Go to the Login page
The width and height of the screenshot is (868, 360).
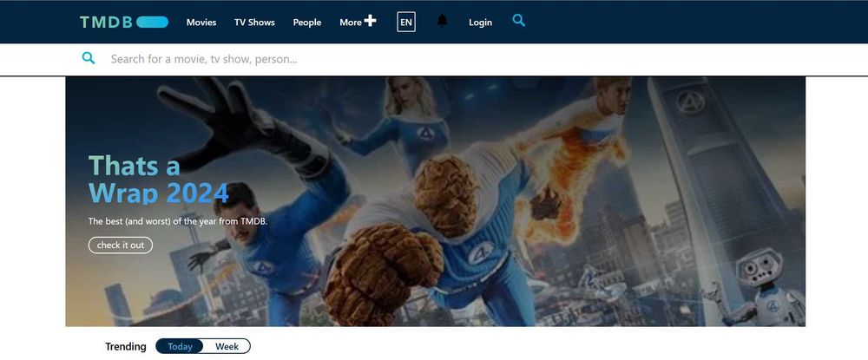[x=481, y=22]
